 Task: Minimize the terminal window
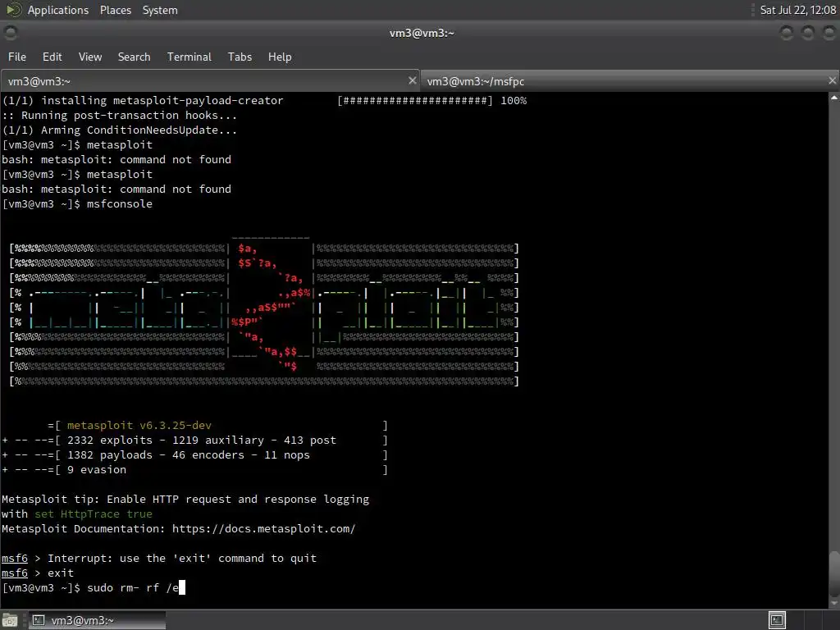(x=787, y=33)
